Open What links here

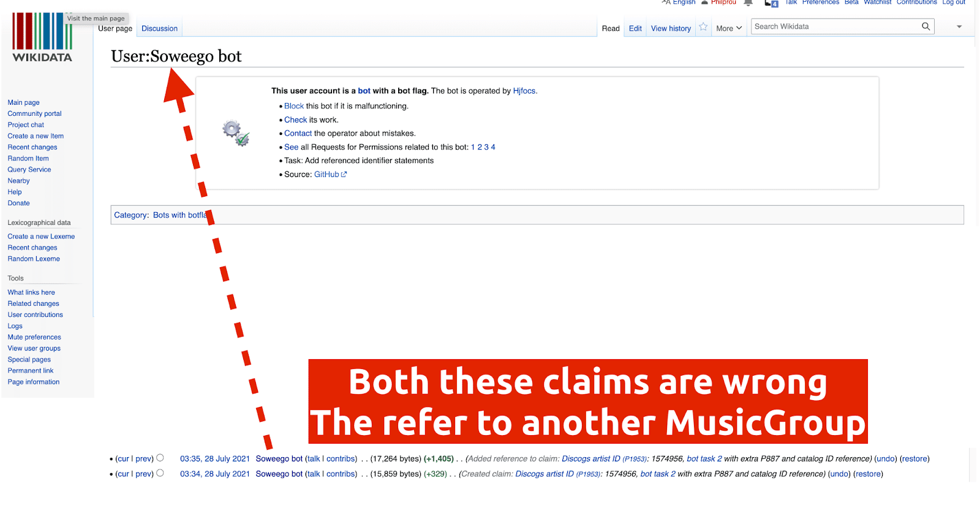(x=31, y=292)
